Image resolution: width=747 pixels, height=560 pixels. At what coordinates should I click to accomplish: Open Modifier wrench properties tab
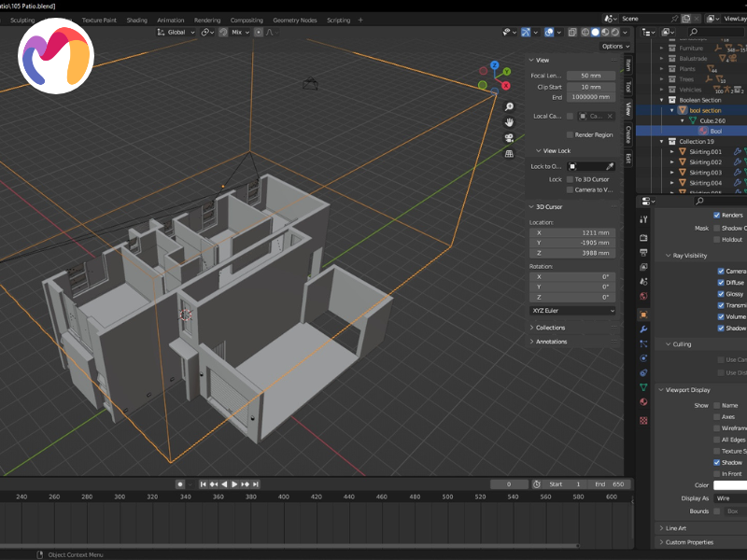point(643,329)
